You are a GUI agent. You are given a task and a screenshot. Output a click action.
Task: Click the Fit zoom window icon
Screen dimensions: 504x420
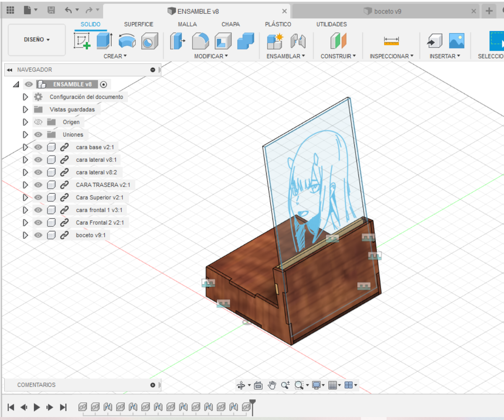(299, 385)
